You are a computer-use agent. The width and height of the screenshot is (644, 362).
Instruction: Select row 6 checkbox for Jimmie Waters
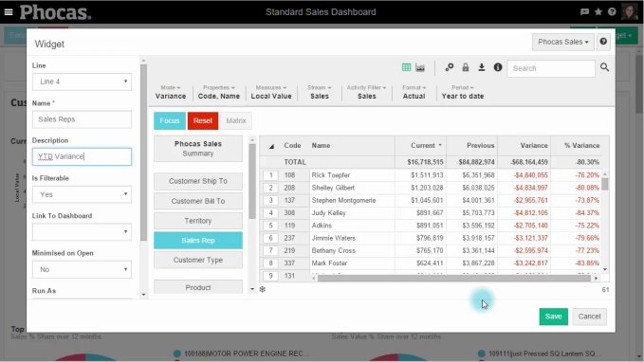[270, 238]
